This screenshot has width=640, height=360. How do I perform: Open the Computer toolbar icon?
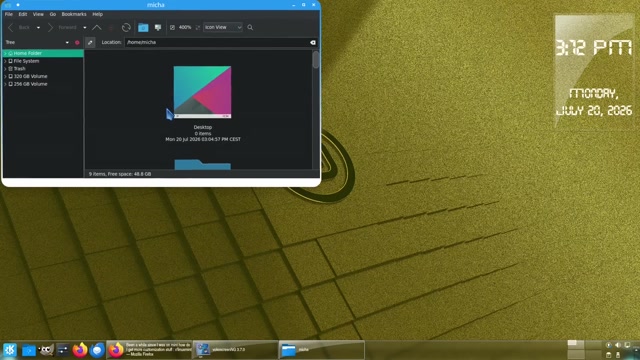(158, 27)
